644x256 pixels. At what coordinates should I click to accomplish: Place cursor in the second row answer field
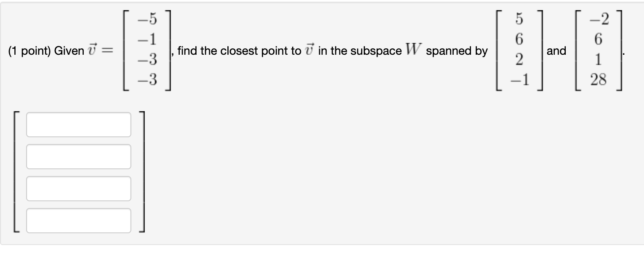click(78, 156)
